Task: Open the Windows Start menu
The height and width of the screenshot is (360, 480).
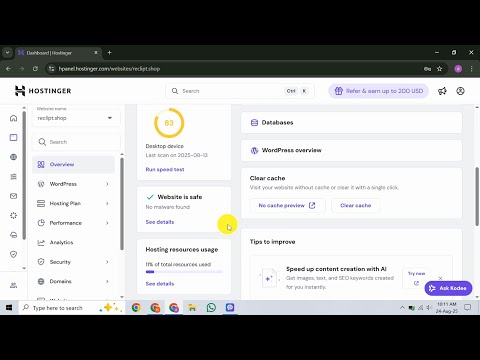Action: point(9,308)
